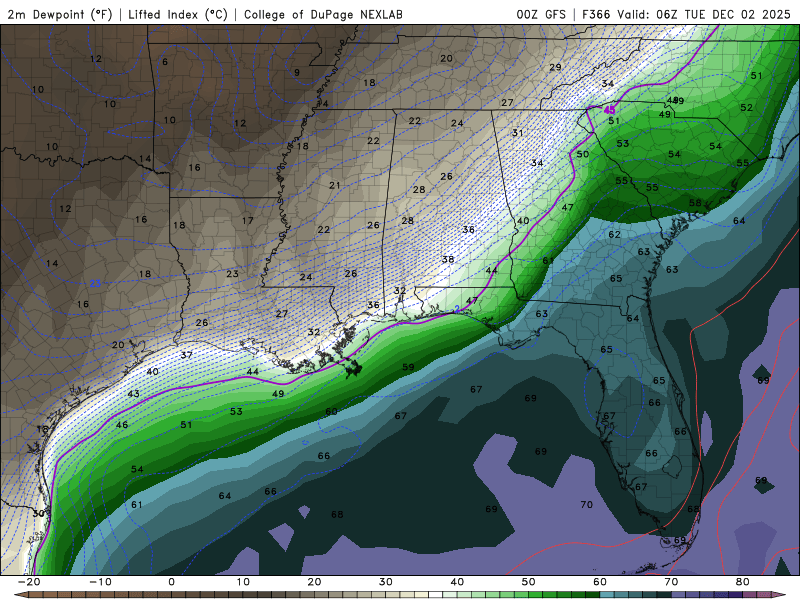Click the blue '23' contour label in Texas
Screen dimensions: 800x600
[95, 283]
